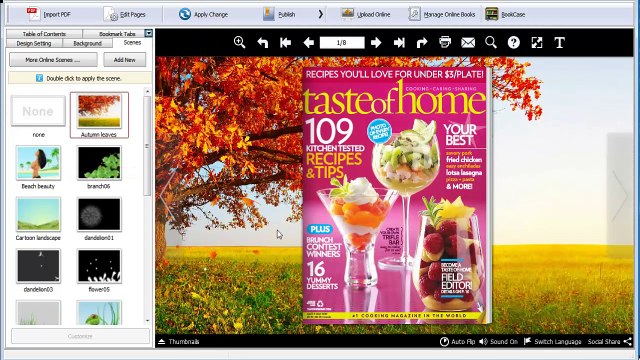Viewport: 640px width, 360px height.
Task: Jump to the last page icon
Action: [x=399, y=42]
